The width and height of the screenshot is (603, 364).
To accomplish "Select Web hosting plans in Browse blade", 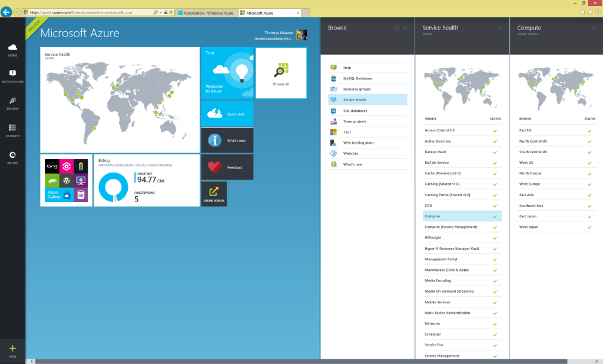I will click(367, 143).
